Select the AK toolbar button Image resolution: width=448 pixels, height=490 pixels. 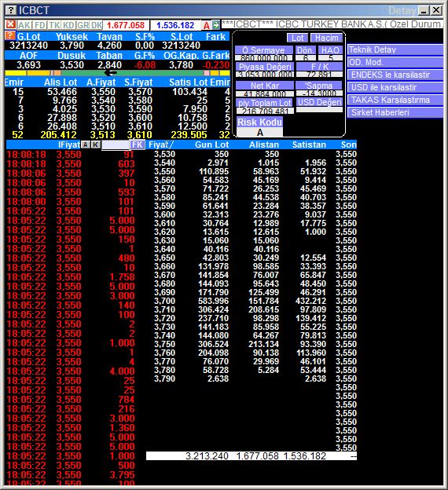pyautogui.click(x=24, y=25)
